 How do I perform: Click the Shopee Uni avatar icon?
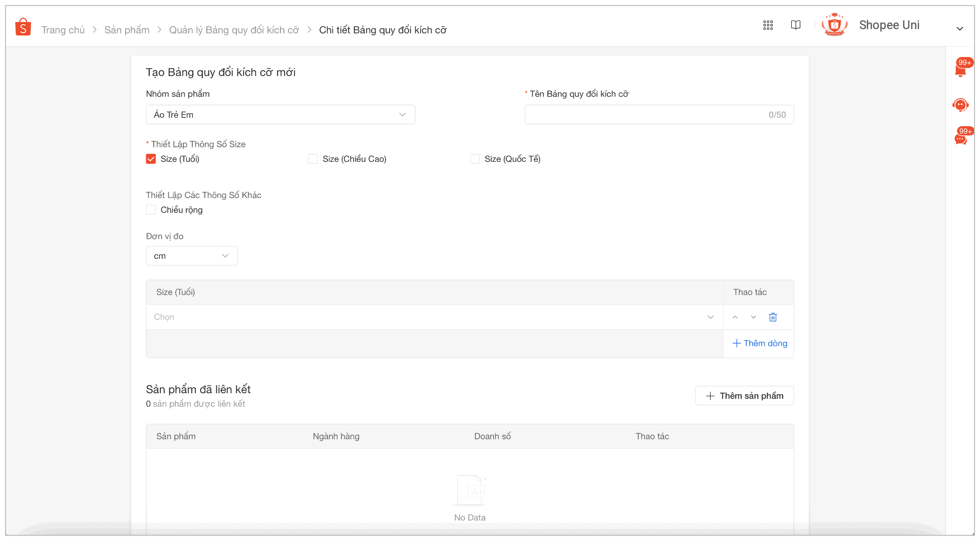point(834,25)
